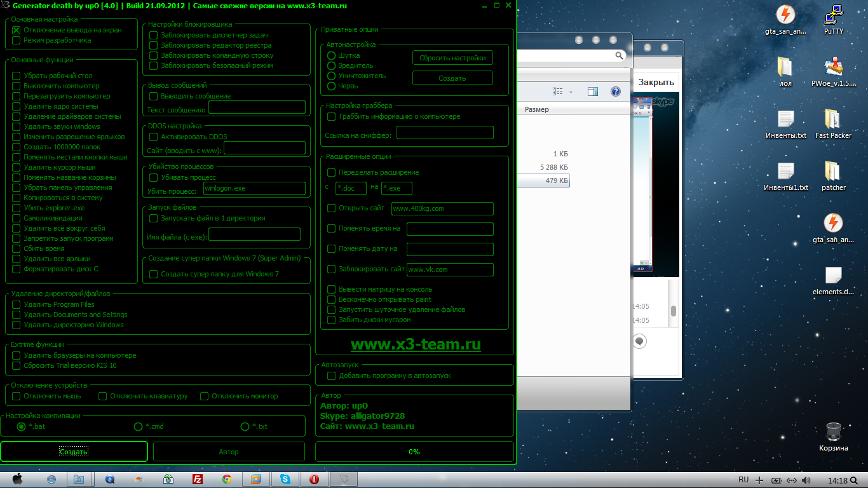Launch Safari compass icon in taskbar
Image resolution: width=868 pixels, height=488 pixels.
pos(51,480)
